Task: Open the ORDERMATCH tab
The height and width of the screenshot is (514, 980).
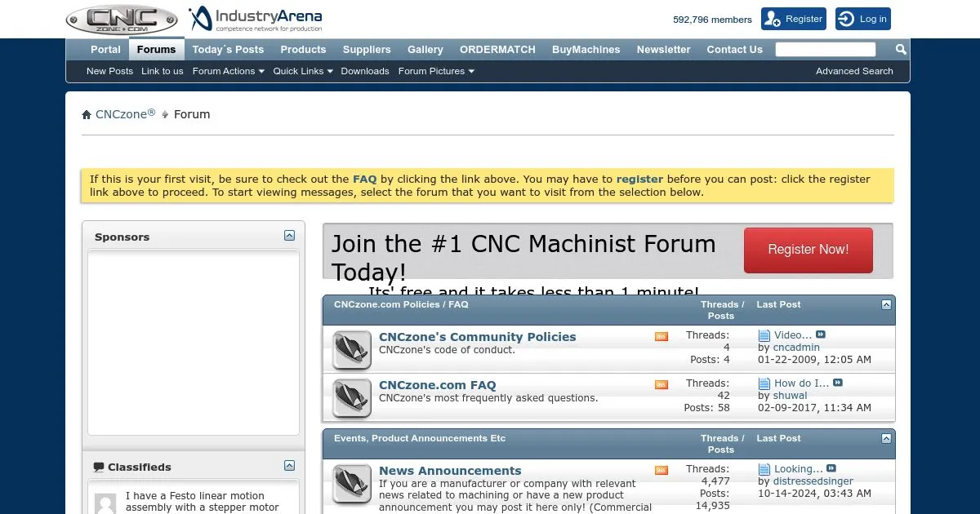Action: [497, 50]
